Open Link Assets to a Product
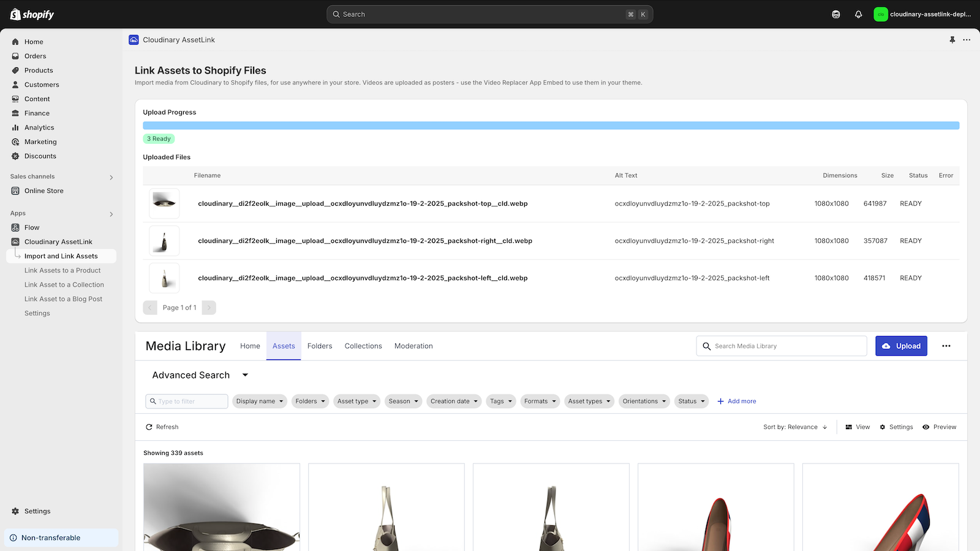Image resolution: width=980 pixels, height=551 pixels. [62, 270]
